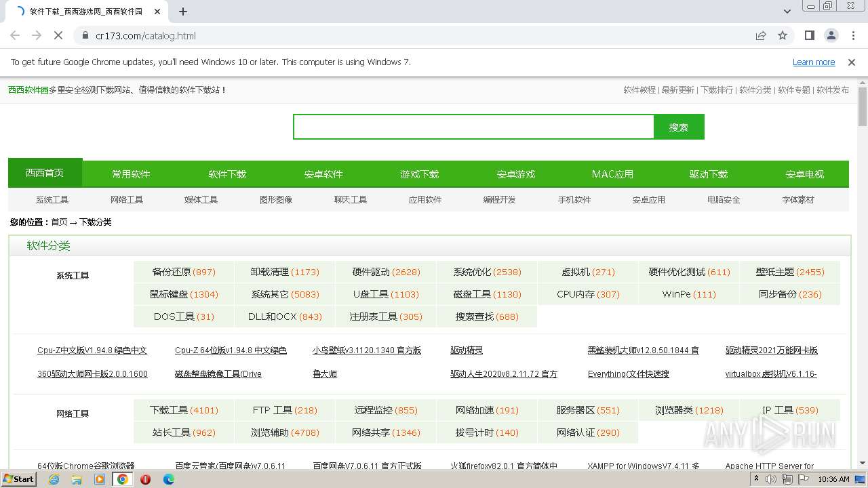The image size is (868, 488).
Task: Click into the site search box
Action: pyautogui.click(x=473, y=127)
